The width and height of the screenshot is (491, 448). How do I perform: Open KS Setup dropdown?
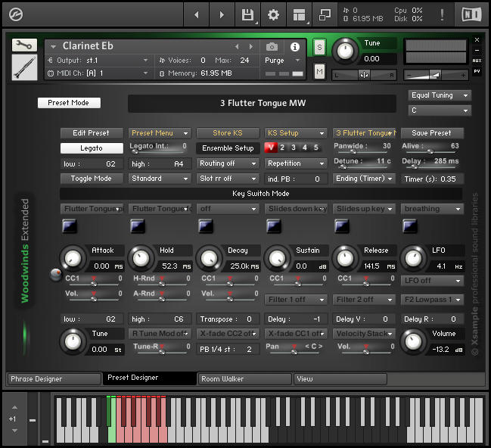(x=296, y=133)
